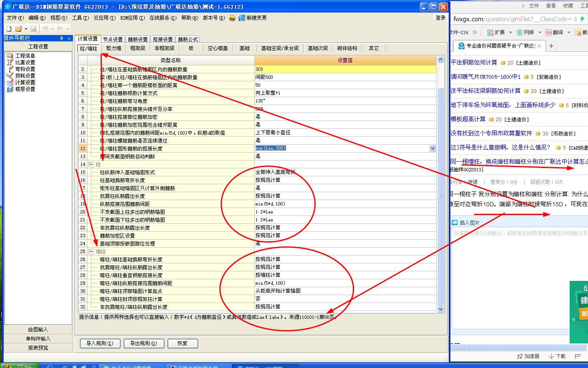Open the 翻译 dropdown arrow in browser
Screen dimensions: 588x368
point(569,33)
